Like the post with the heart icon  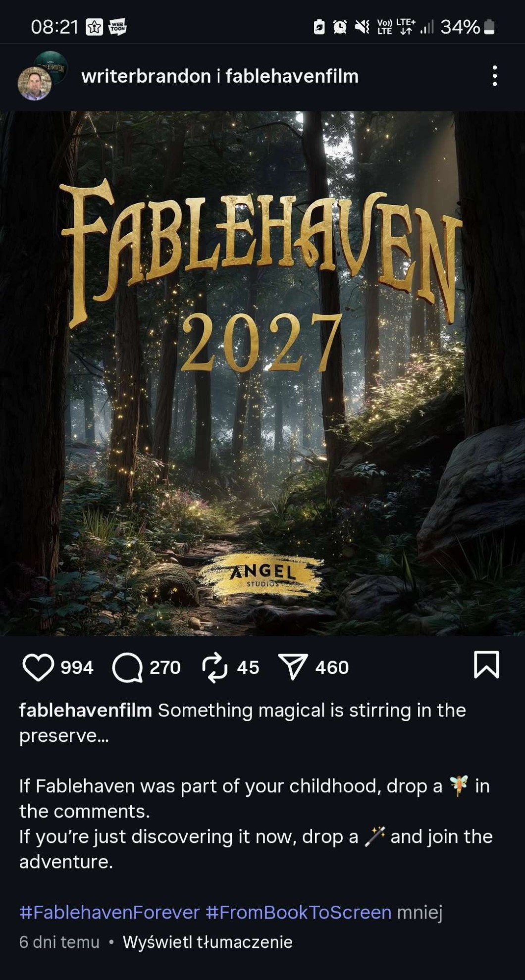click(x=38, y=667)
